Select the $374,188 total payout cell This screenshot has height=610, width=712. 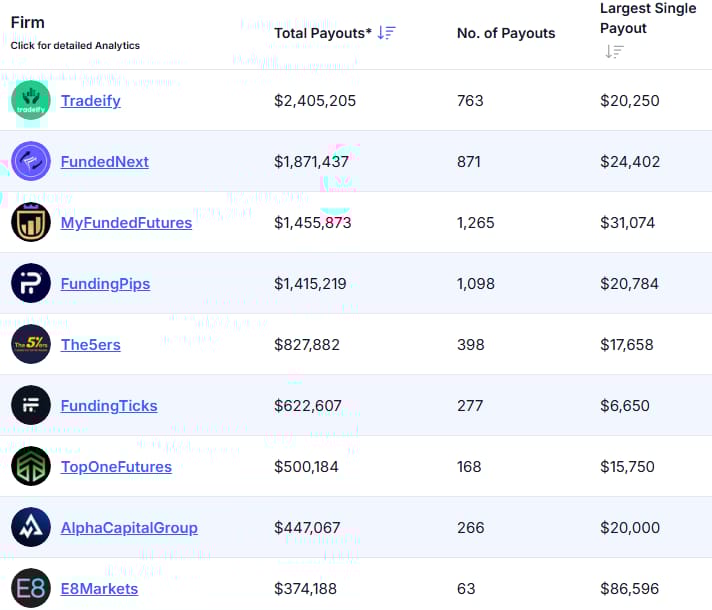[306, 589]
